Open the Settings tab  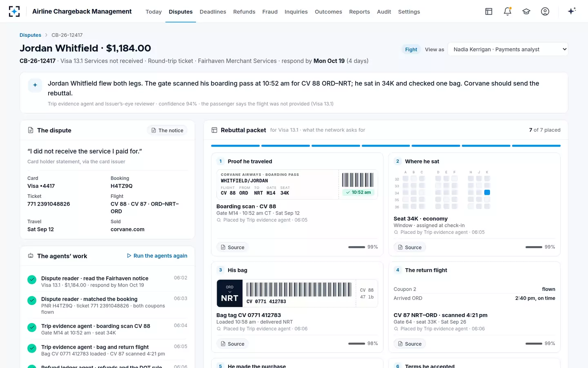(x=409, y=12)
